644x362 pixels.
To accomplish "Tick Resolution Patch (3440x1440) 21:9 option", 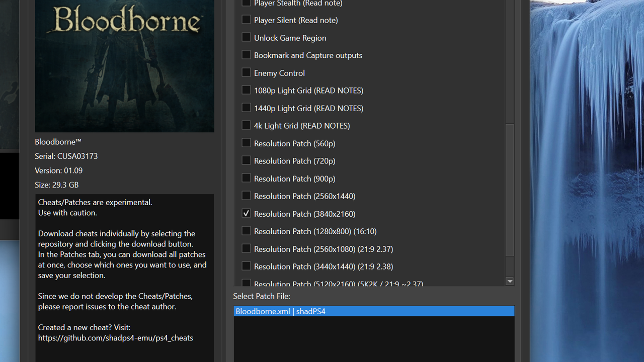I will (246, 266).
